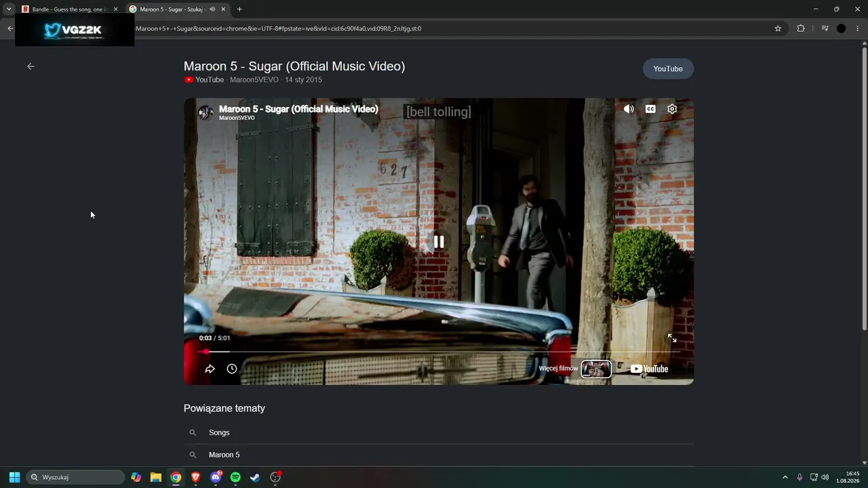Open the media controls toolbar icon
Screen dimensions: 868x488
click(x=825, y=28)
